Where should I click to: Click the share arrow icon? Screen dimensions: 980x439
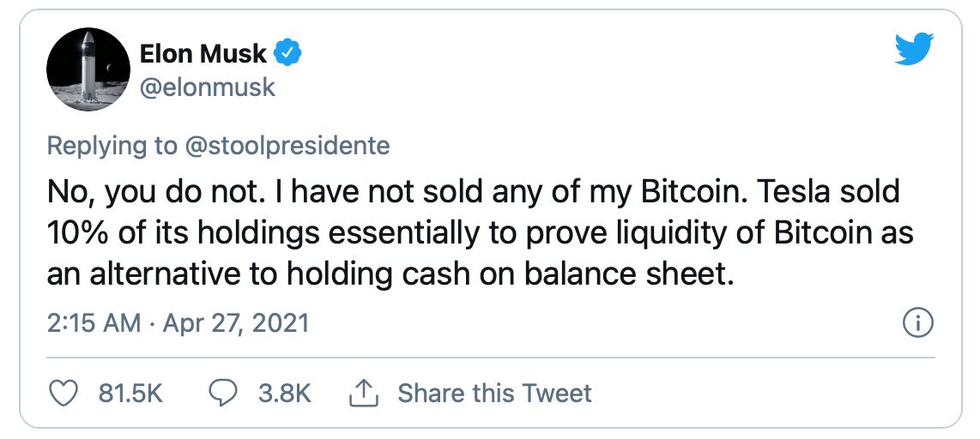[363, 393]
